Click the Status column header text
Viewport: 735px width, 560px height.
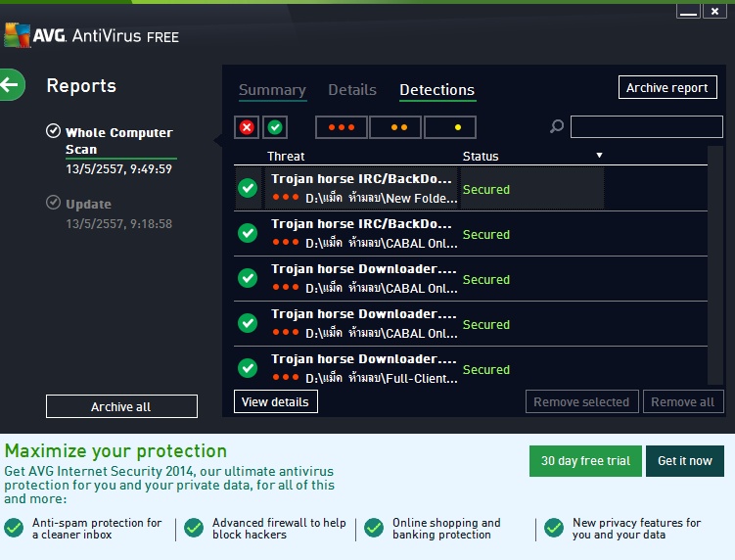(x=481, y=157)
